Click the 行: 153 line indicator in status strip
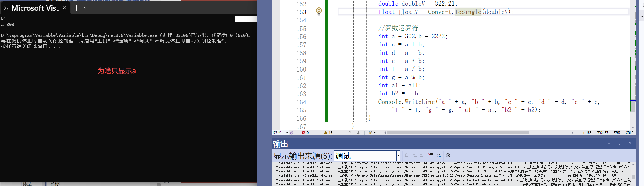This screenshot has height=186, width=644. pyautogui.click(x=586, y=133)
